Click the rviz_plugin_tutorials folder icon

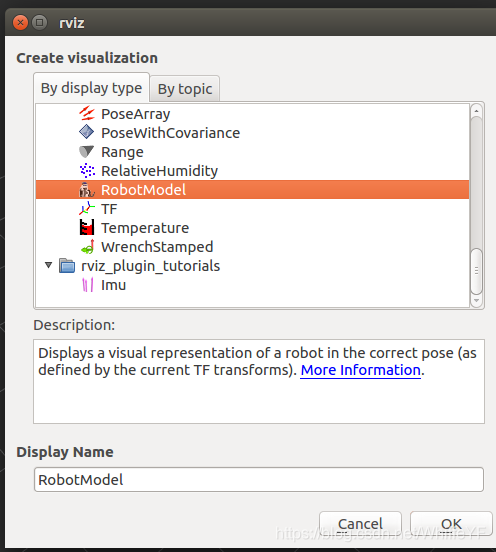point(67,266)
